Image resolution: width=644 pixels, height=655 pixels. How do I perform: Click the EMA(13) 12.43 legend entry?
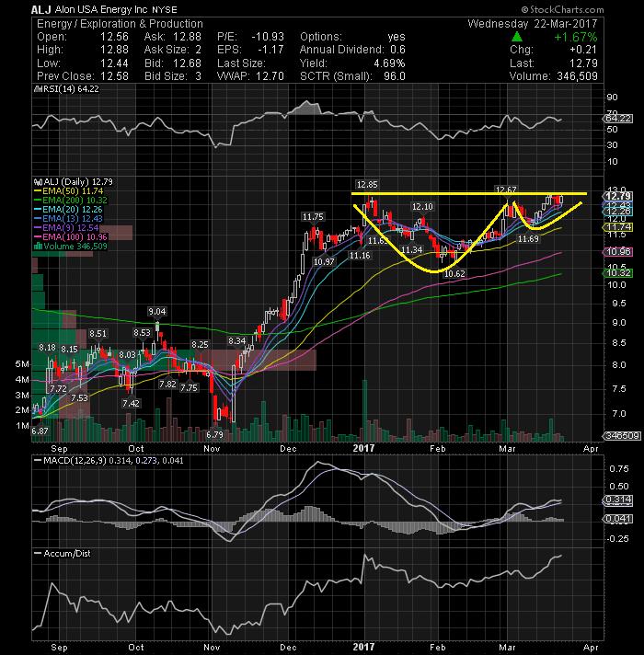(x=68, y=218)
